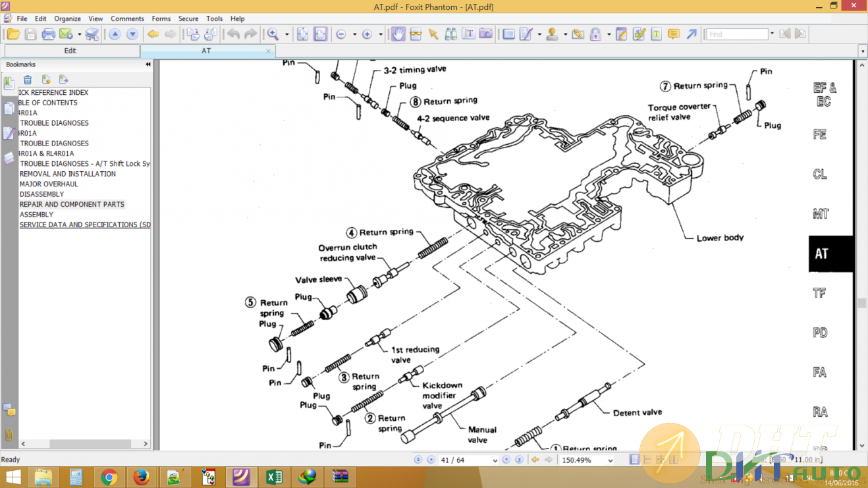Select the Note comment bubble tool
Viewport: 868px width, 488px height.
click(x=674, y=34)
